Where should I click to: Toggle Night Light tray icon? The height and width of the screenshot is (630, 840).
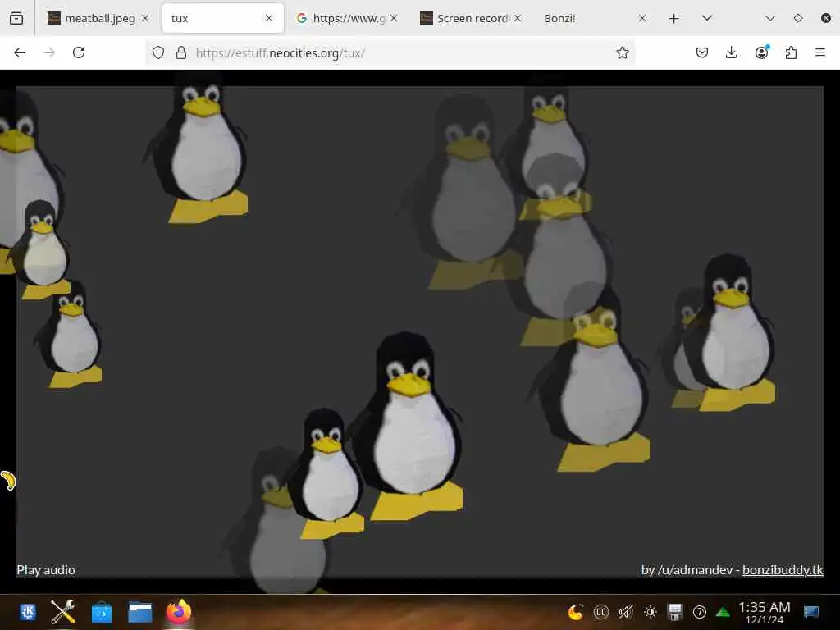[575, 612]
